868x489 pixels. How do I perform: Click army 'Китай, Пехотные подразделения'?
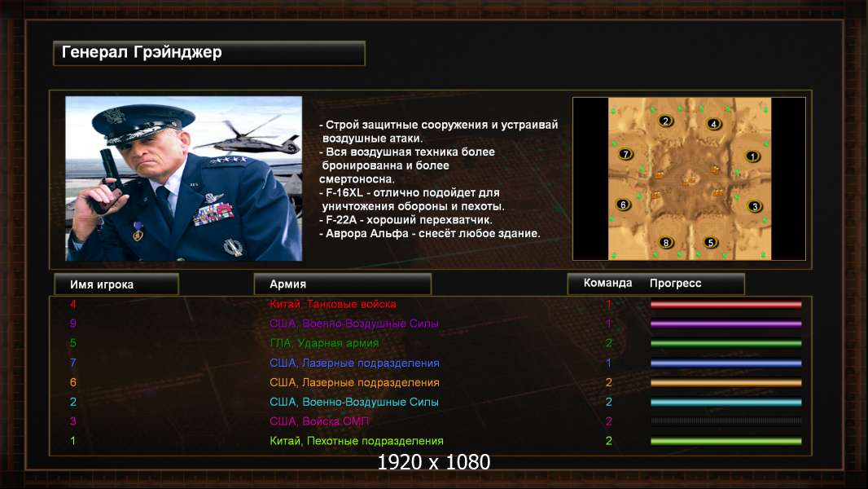(356, 441)
